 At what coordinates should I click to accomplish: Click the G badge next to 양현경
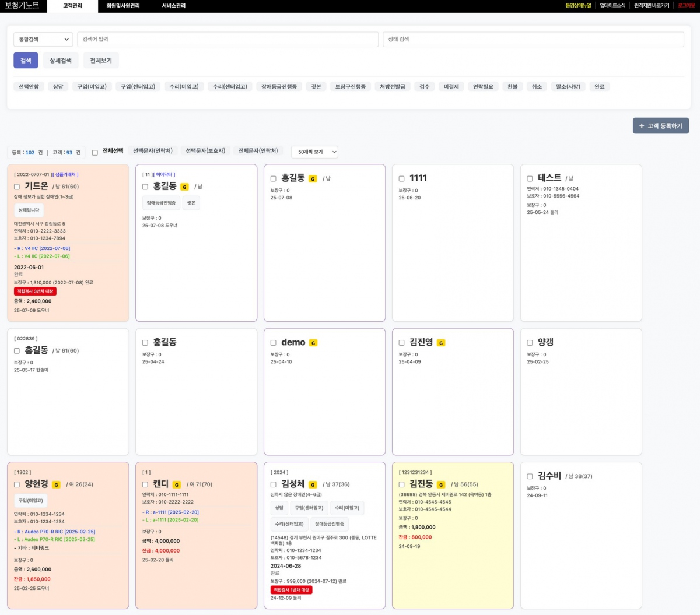tap(57, 484)
